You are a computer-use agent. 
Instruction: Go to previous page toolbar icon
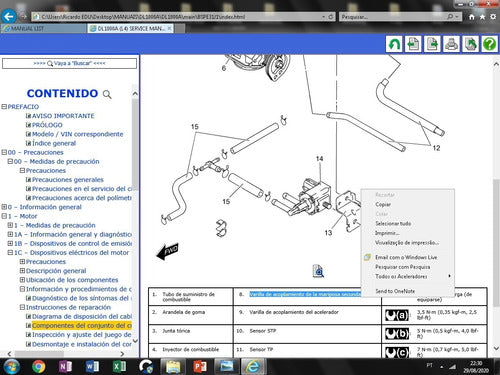coord(413,44)
